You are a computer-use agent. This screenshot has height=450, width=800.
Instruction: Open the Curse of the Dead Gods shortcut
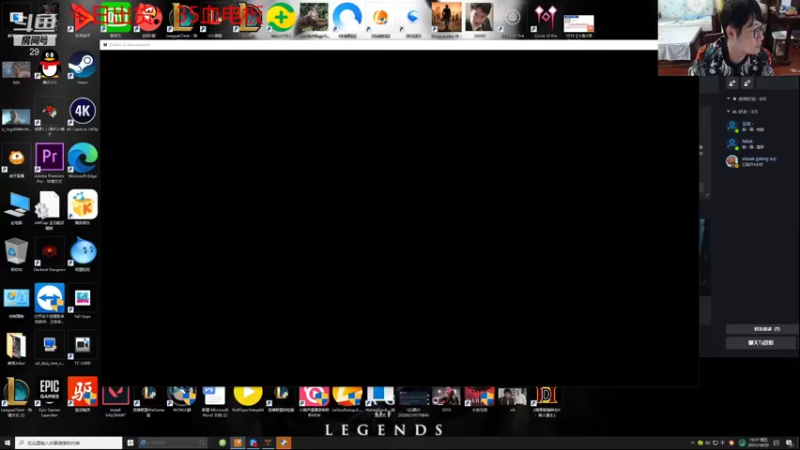point(545,19)
